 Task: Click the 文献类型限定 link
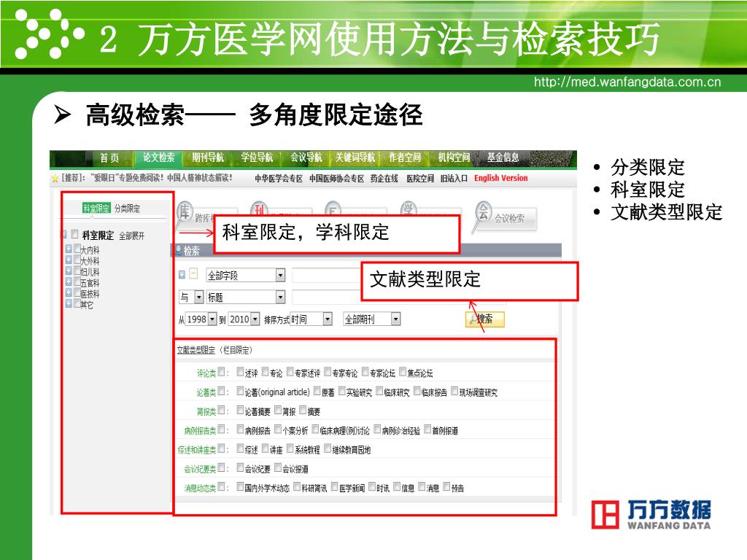[196, 350]
